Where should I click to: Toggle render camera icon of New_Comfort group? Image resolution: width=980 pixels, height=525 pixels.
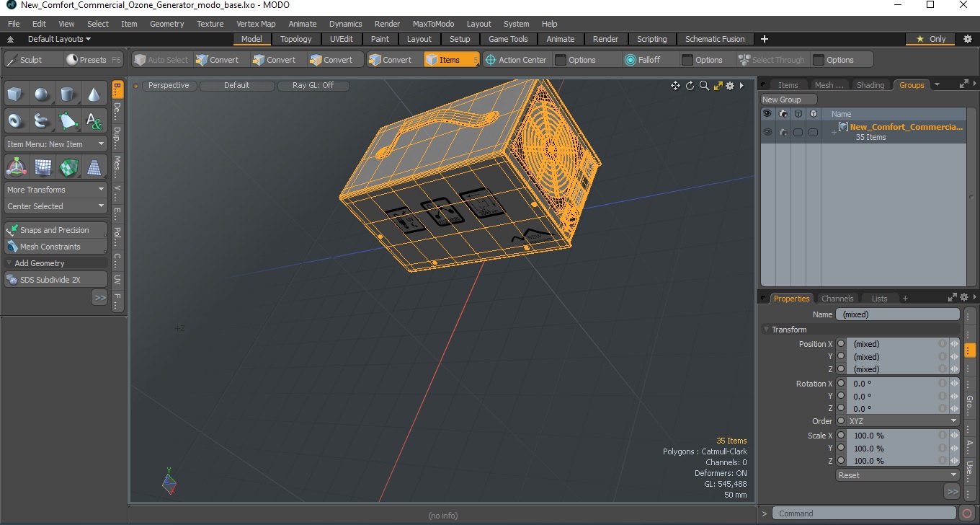[783, 132]
